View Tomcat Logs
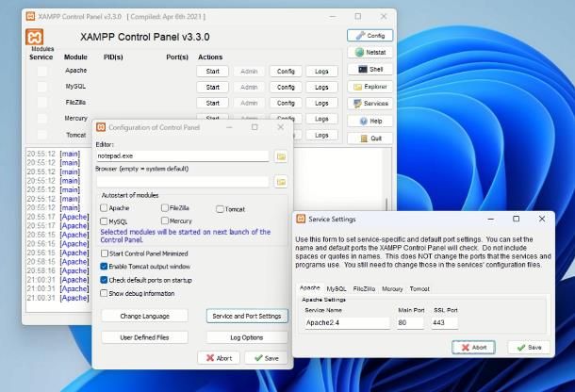Viewport: 575px width, 392px height. pyautogui.click(x=321, y=135)
